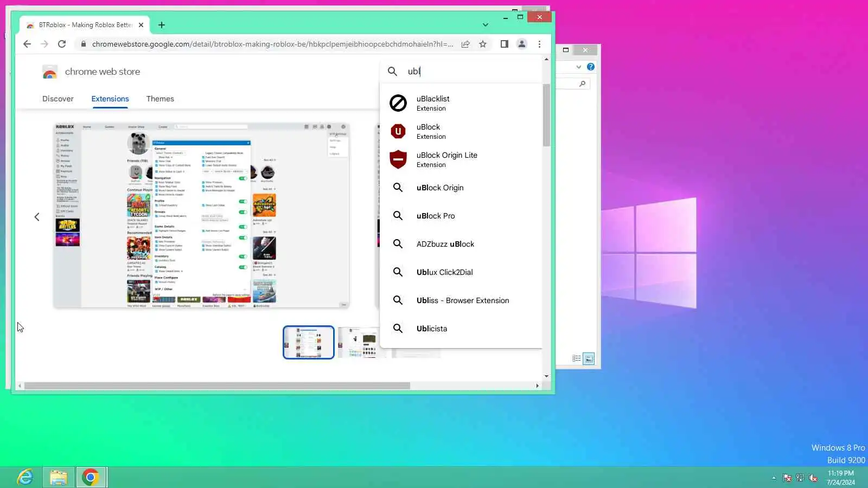The height and width of the screenshot is (488, 868).
Task: Switch to the Extensions tab
Action: (110, 99)
